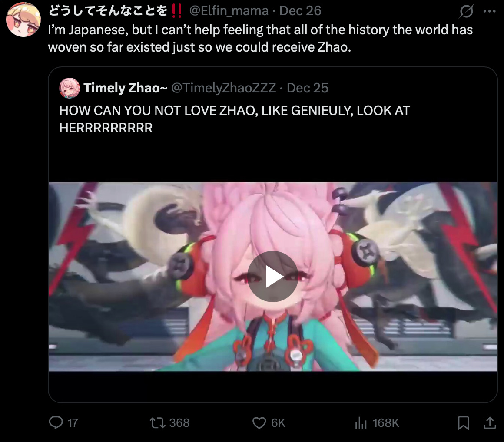504x442 pixels.
Task: Open Elfin_mama's profile avatar
Action: click(23, 20)
